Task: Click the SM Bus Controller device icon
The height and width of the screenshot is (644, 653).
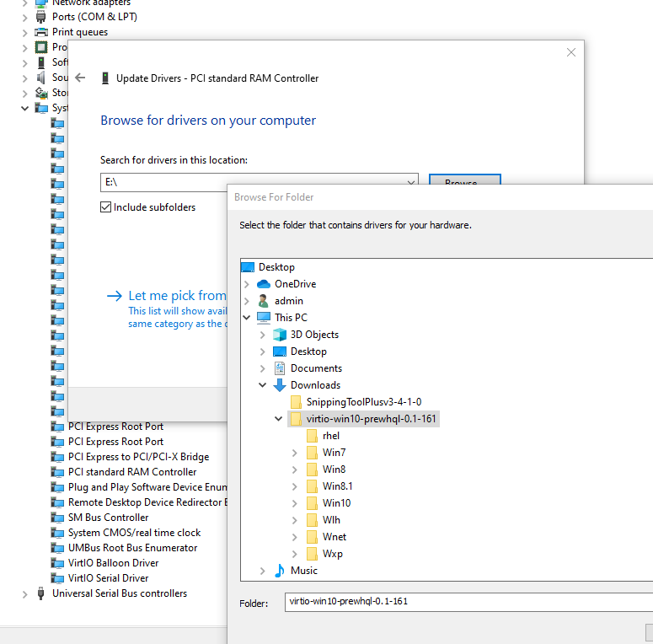Action: pyautogui.click(x=57, y=518)
